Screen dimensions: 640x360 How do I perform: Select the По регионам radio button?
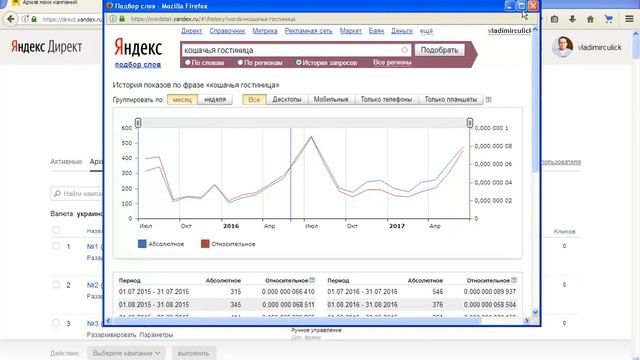(240, 62)
